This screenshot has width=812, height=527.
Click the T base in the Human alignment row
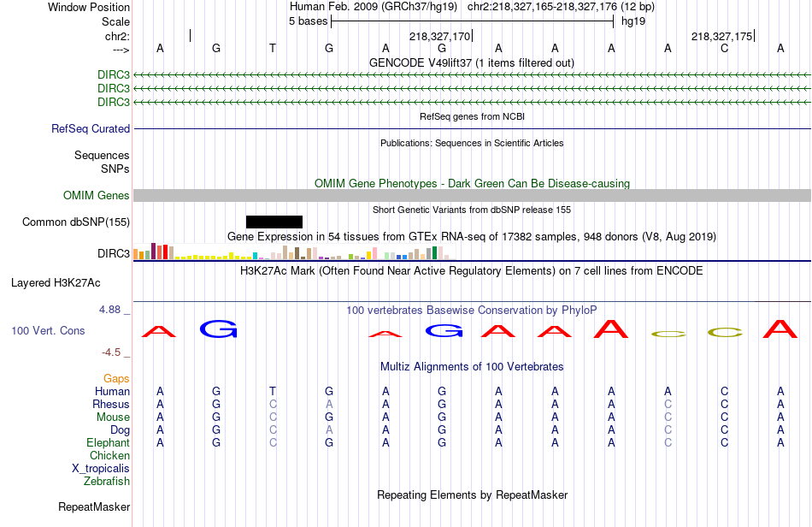pos(273,391)
